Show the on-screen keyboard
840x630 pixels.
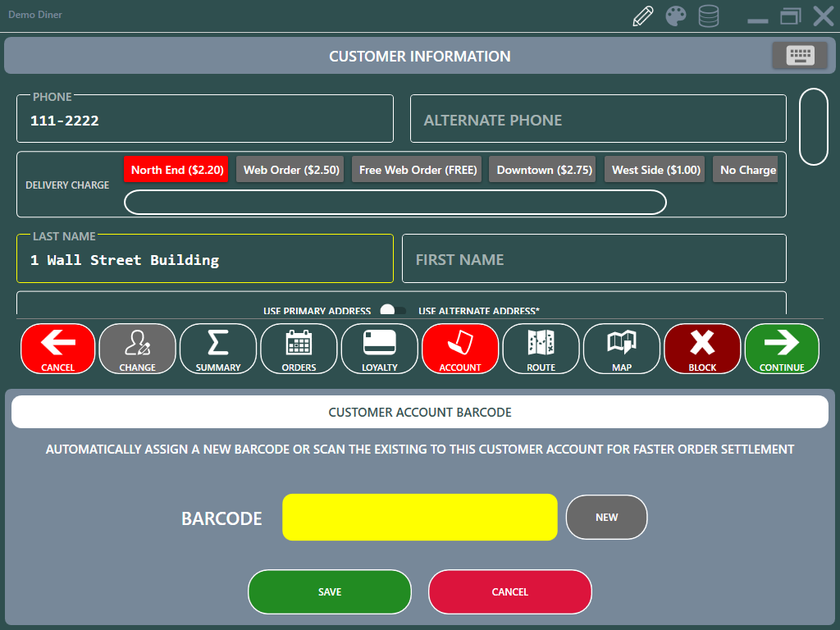coord(800,56)
